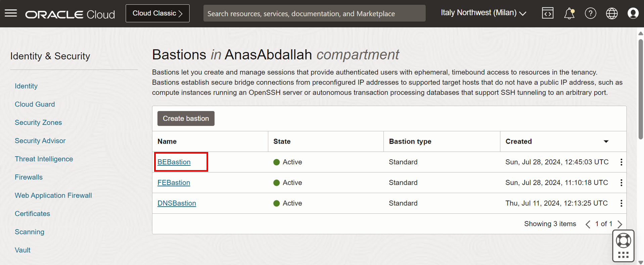Select Web Application Firewall in sidebar
This screenshot has width=644, height=265.
pyautogui.click(x=53, y=196)
